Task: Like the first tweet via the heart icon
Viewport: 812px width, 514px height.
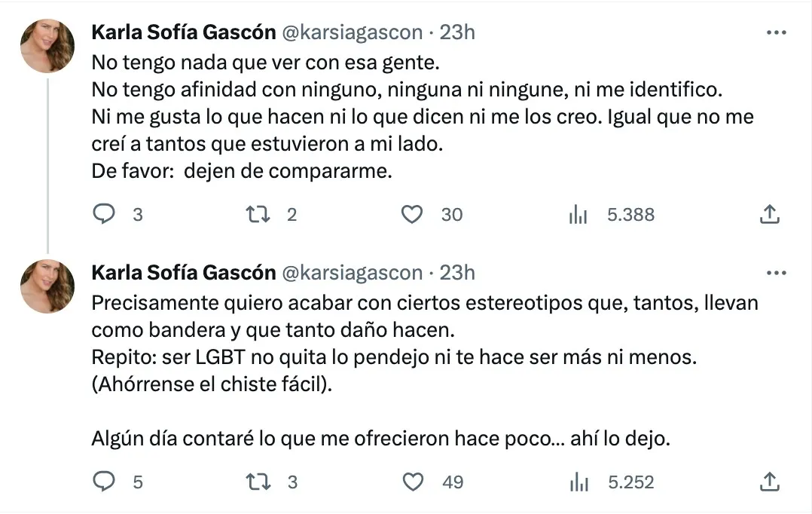Action: [x=412, y=215]
